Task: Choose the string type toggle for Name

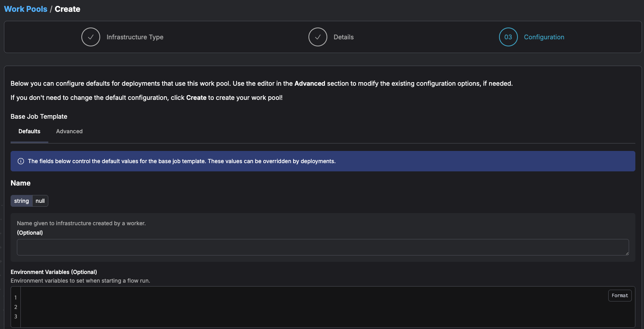Action: [x=22, y=201]
